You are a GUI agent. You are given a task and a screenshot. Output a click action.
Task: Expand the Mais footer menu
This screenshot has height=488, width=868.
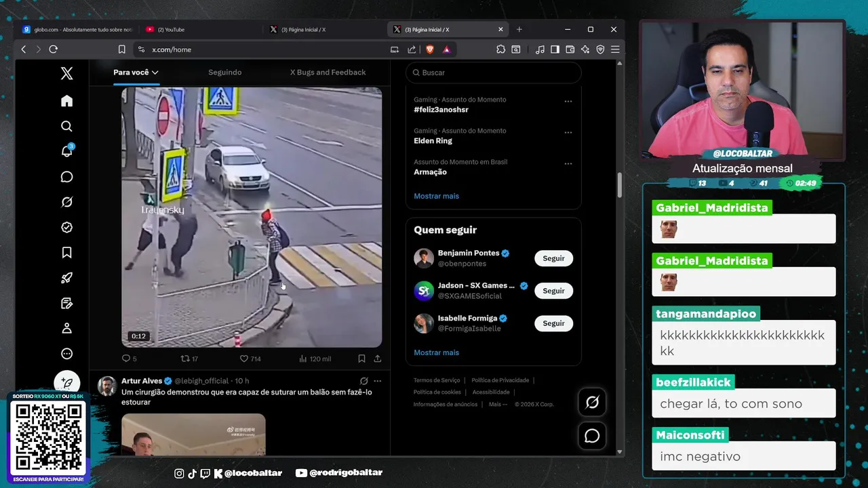tap(498, 405)
